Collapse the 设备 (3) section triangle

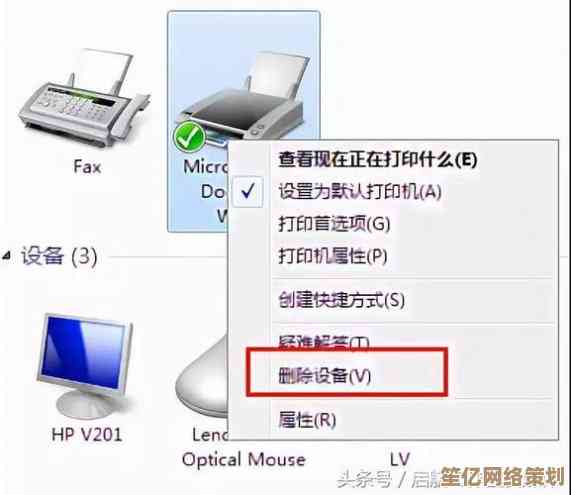click(7, 256)
